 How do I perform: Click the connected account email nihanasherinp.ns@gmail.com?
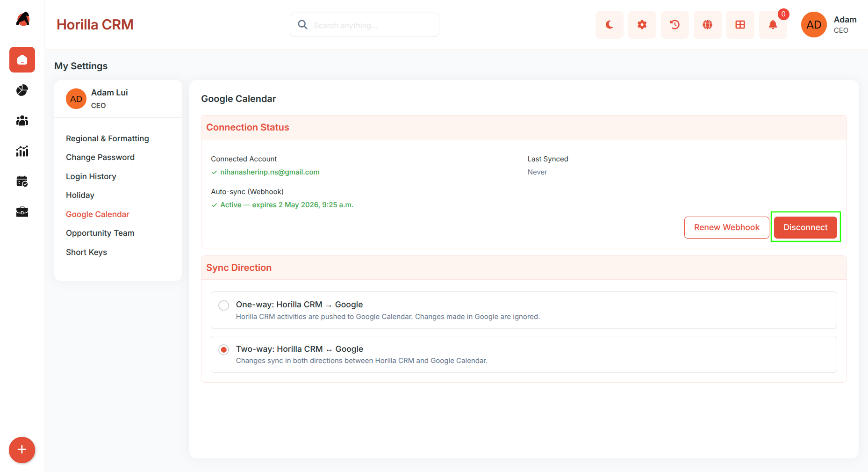(x=270, y=172)
